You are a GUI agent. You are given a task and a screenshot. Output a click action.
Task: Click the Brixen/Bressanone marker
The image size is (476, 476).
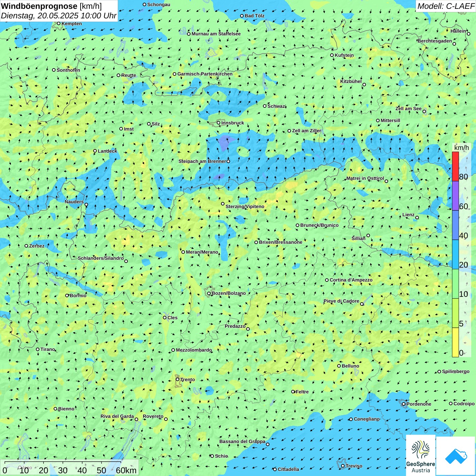click(x=256, y=242)
